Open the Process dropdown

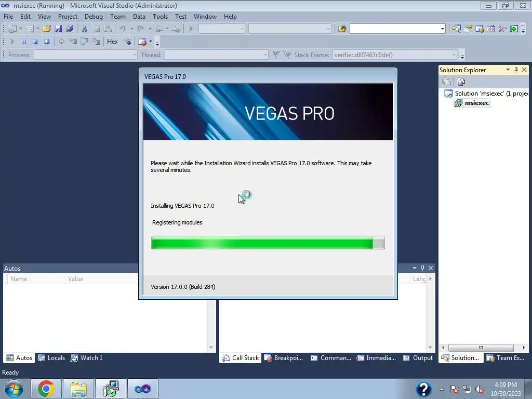[135, 55]
